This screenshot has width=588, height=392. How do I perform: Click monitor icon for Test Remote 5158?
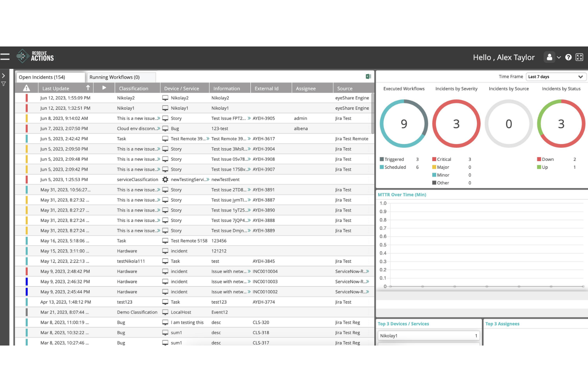click(x=165, y=241)
